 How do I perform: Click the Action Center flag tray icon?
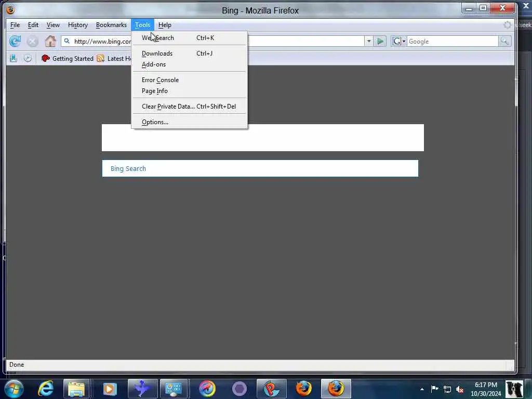(x=435, y=389)
